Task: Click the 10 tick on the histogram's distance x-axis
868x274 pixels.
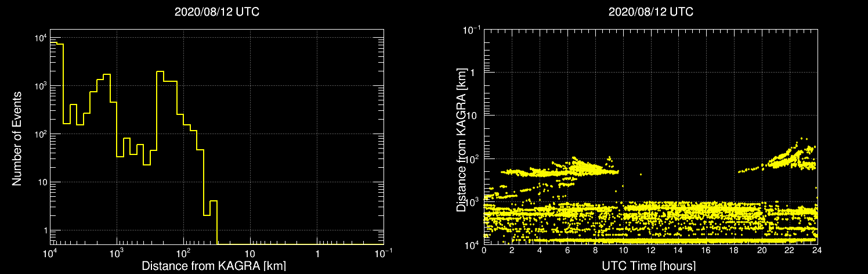Action: coord(250,254)
